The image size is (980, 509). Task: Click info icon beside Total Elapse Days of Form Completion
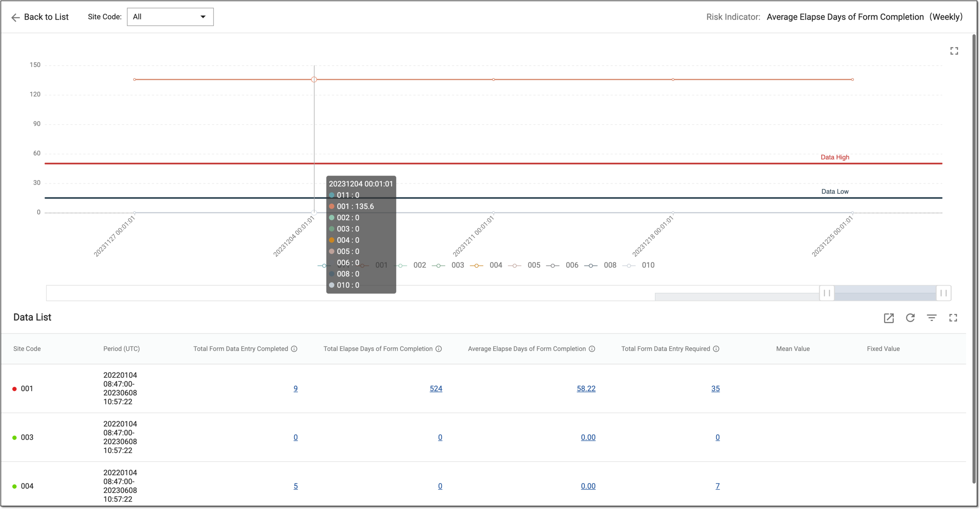439,349
